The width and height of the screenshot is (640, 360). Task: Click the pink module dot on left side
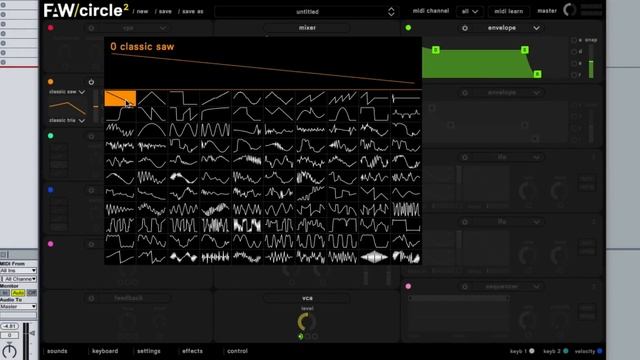[x=51, y=244]
